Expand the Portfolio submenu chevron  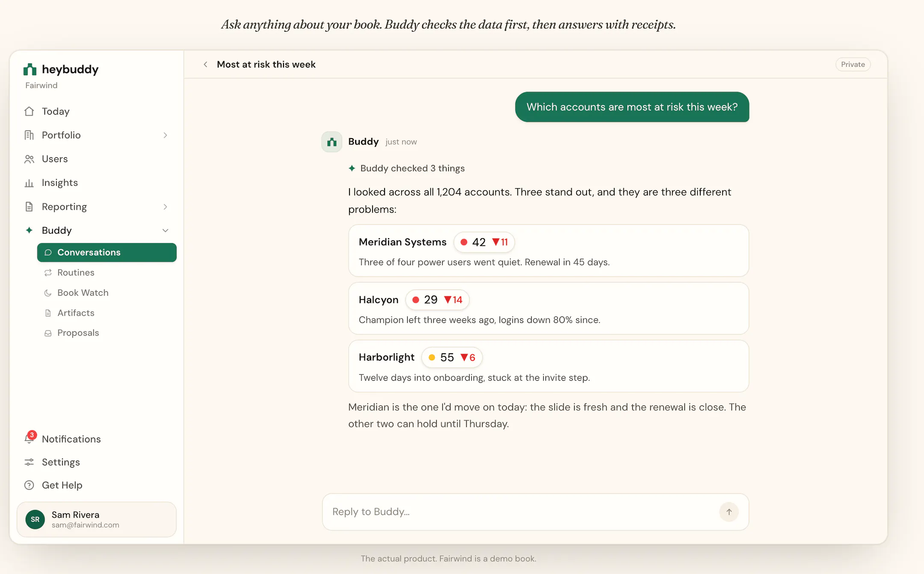click(x=165, y=135)
